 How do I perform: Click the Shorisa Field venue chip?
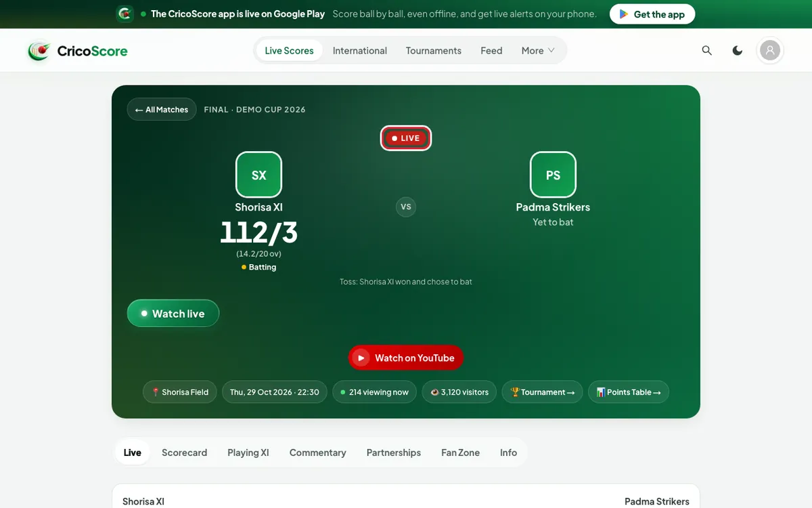(180, 392)
